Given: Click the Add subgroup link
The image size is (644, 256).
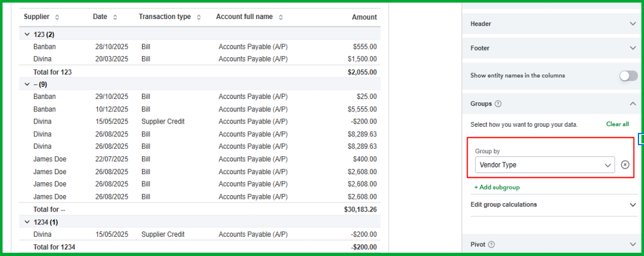Looking at the screenshot, I should (x=497, y=187).
